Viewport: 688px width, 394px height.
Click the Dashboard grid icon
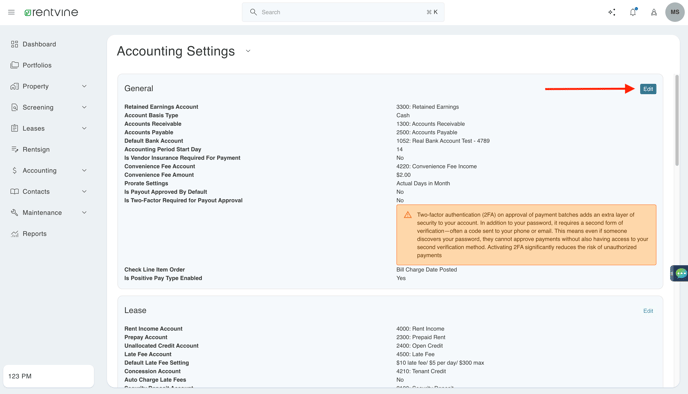[14, 44]
